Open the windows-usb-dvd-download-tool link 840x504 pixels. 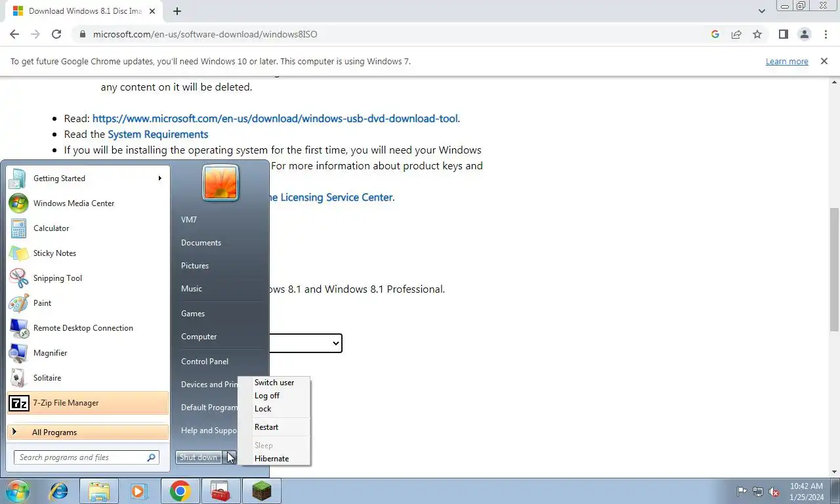(x=275, y=119)
